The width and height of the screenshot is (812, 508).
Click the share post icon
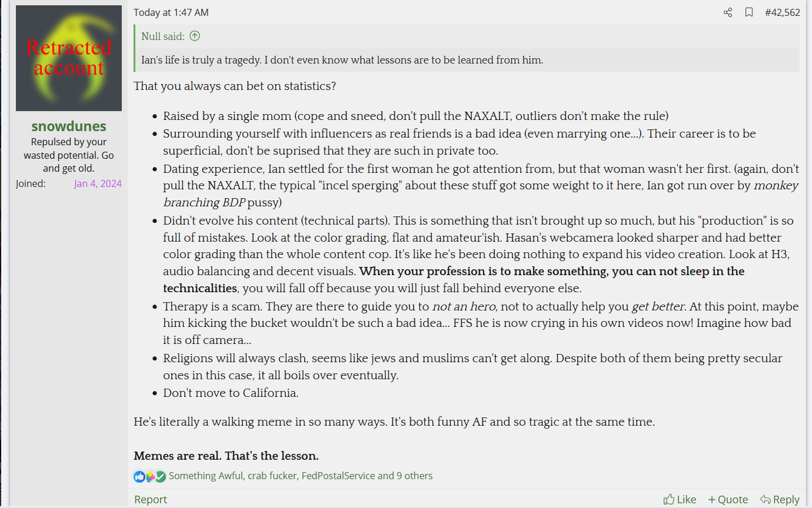tap(728, 12)
